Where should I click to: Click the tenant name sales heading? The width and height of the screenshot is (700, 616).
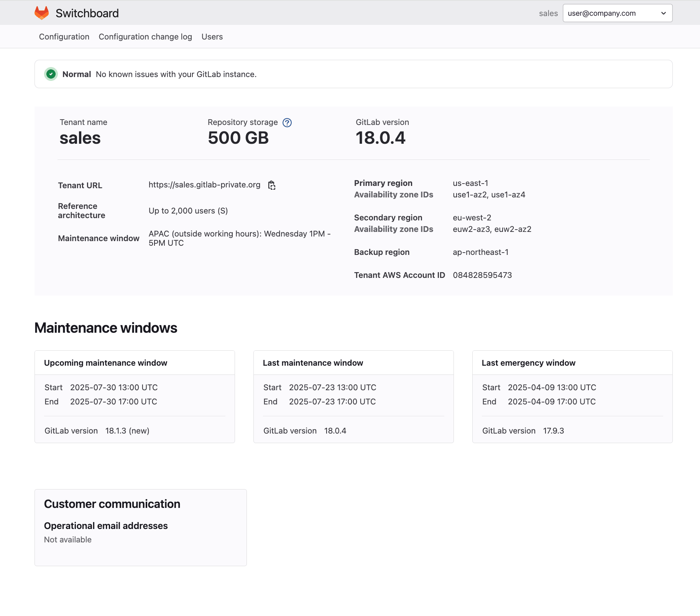tap(80, 138)
